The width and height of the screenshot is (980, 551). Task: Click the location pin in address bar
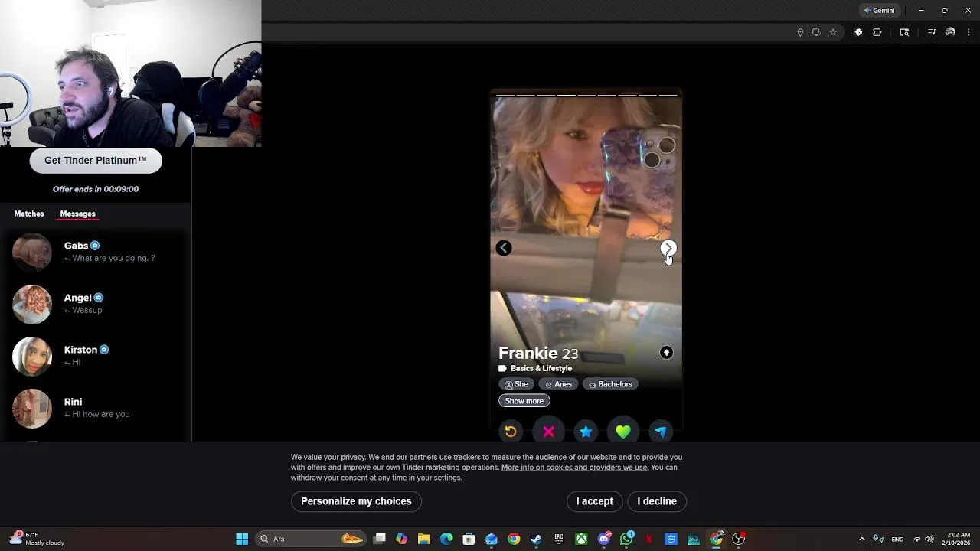click(800, 32)
